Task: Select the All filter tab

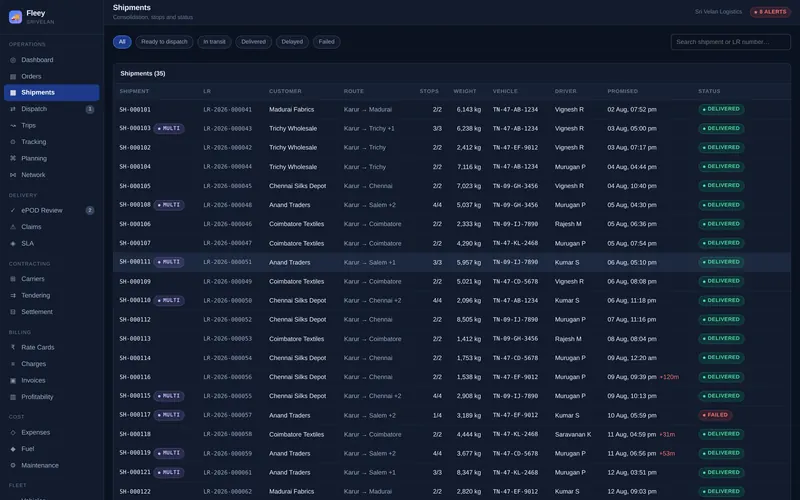Action: pos(122,42)
